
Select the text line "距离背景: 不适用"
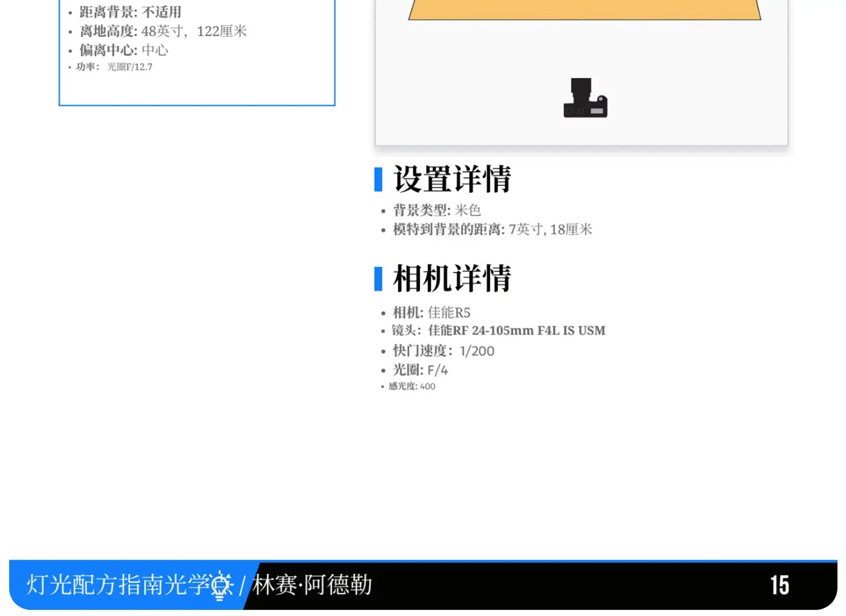(x=130, y=12)
